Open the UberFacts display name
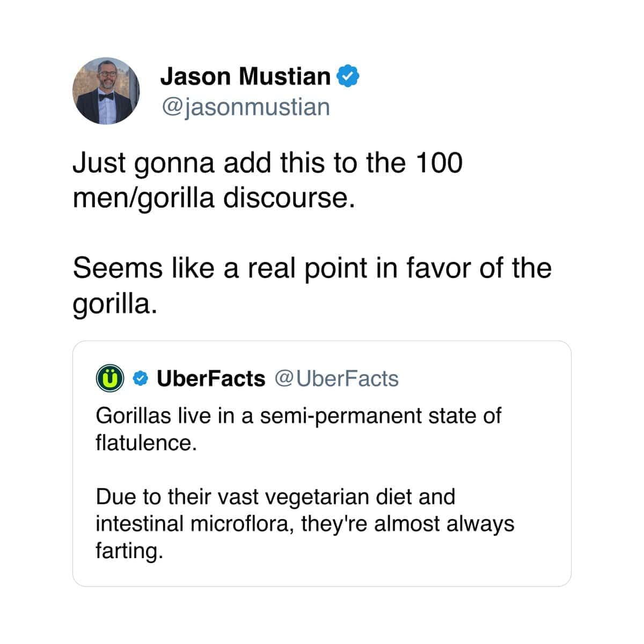This screenshot has height=644, width=644. pyautogui.click(x=211, y=379)
